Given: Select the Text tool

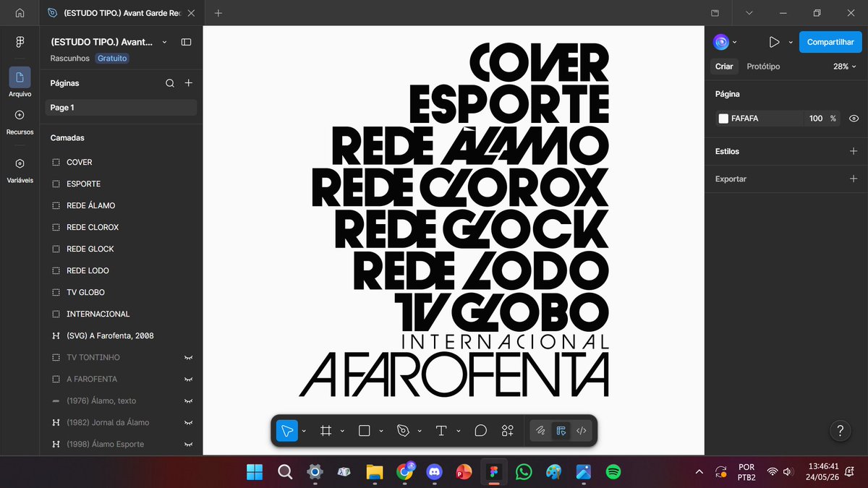Looking at the screenshot, I should 441,431.
